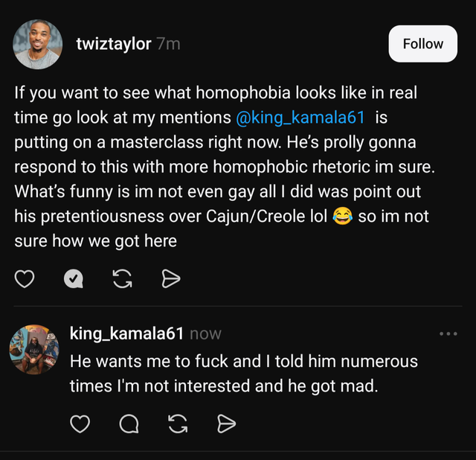Open the three-dot more options menu
The width and height of the screenshot is (476, 460).
coord(448,333)
